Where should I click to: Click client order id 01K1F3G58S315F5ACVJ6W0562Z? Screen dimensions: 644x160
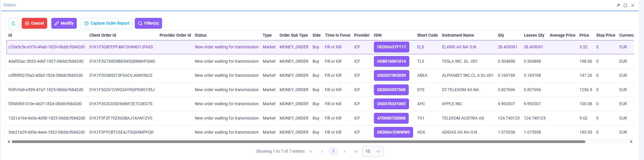point(121,75)
